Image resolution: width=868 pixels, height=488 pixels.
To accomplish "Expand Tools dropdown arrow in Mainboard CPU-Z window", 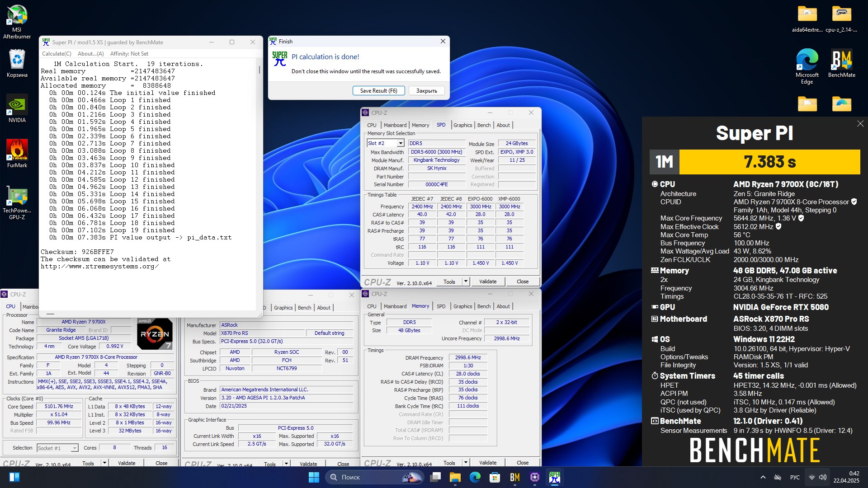I will click(x=286, y=464).
